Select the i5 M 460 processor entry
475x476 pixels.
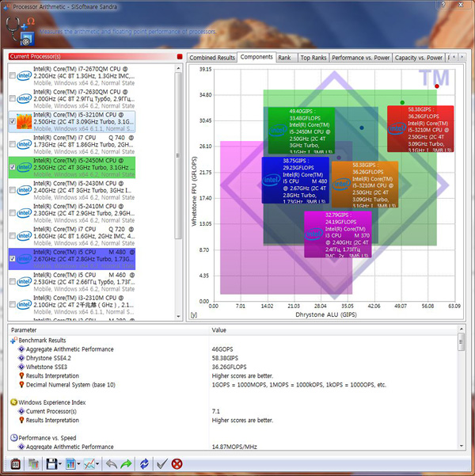(x=72, y=282)
